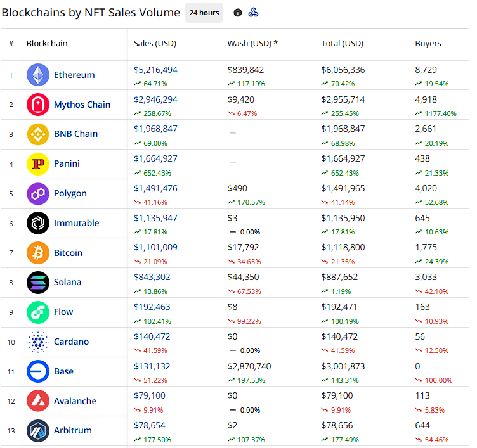Screen dimensions: 477x448
Task: Click Base sales value $131,132
Action: point(152,366)
